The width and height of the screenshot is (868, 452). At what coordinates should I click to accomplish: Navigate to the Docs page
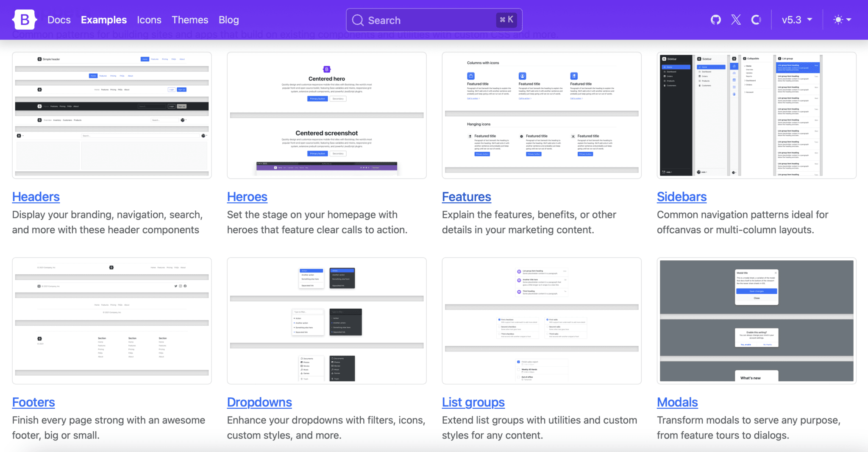tap(59, 20)
